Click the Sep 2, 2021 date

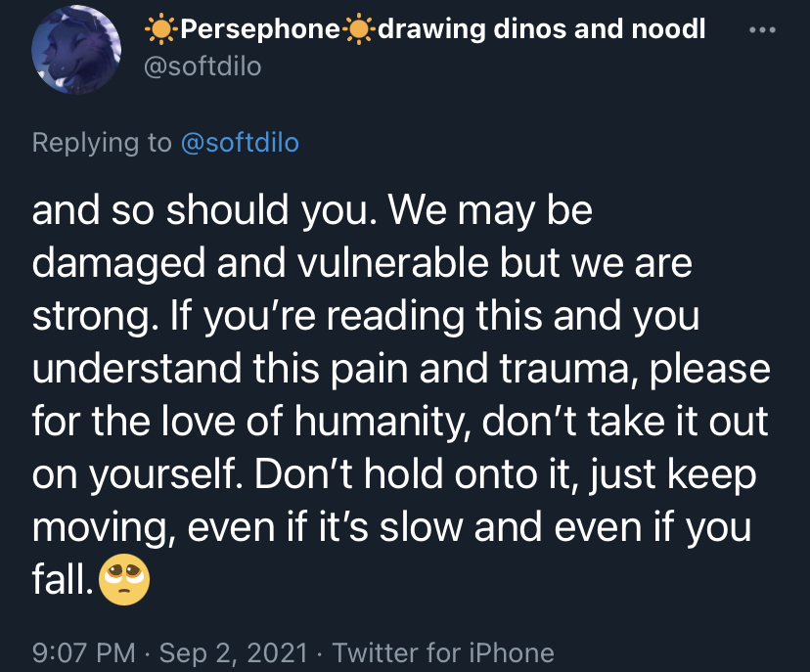pos(234,652)
